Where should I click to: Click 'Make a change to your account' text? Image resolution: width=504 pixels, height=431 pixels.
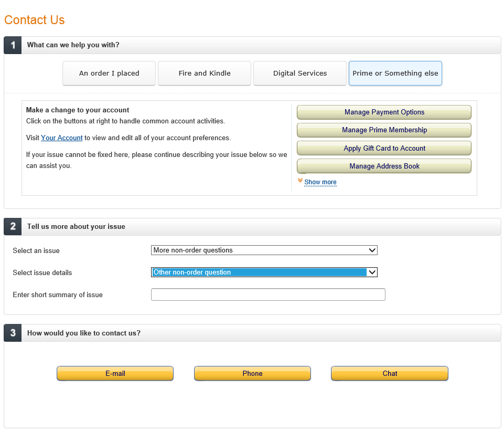point(78,110)
